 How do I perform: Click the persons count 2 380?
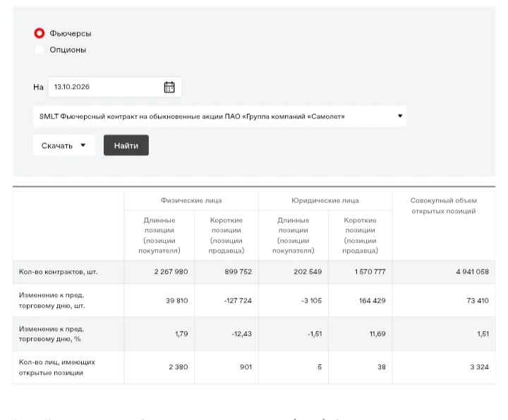(179, 367)
